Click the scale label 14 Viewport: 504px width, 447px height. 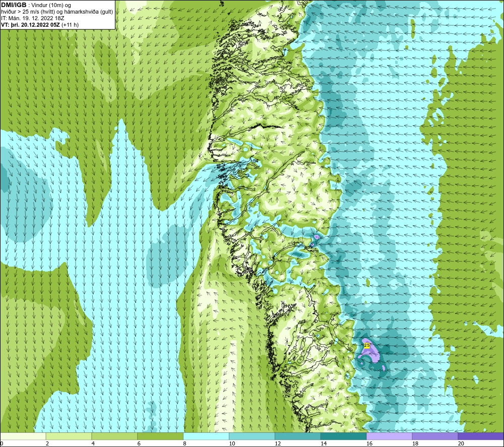tap(324, 443)
